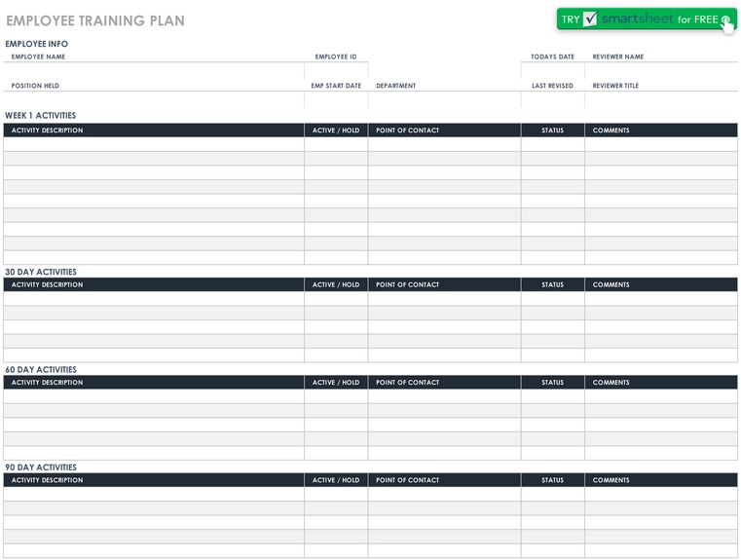Screen dimensions: 741x560
Task: Click 60 Day Status column header
Action: coord(552,383)
